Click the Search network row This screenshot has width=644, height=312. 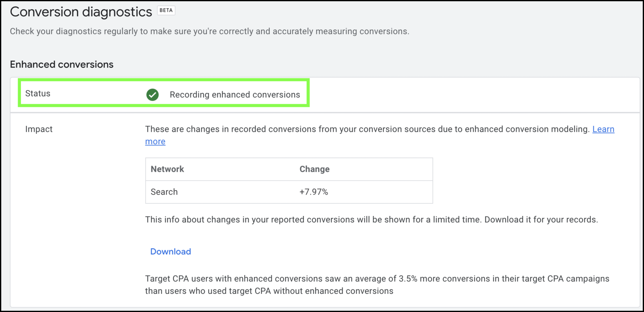pyautogui.click(x=164, y=192)
